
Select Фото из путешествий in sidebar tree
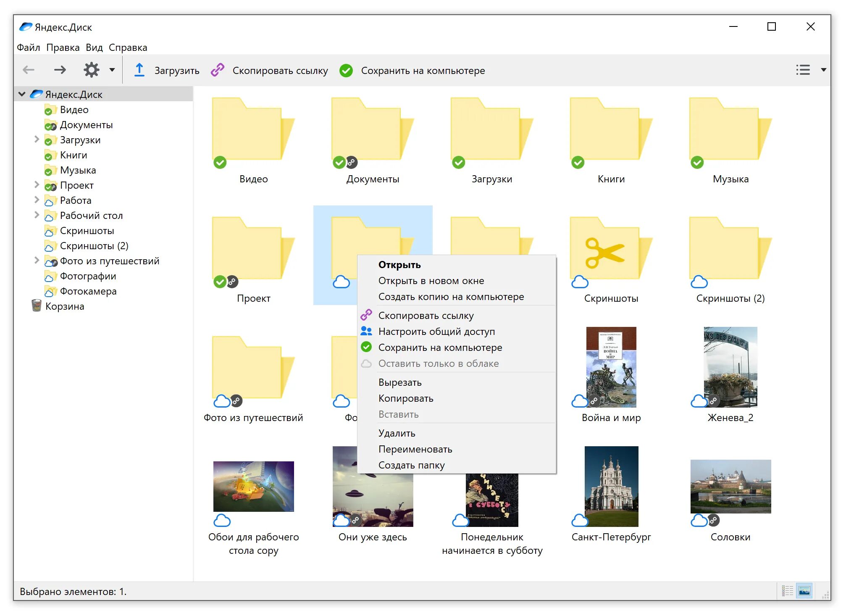pyautogui.click(x=109, y=261)
